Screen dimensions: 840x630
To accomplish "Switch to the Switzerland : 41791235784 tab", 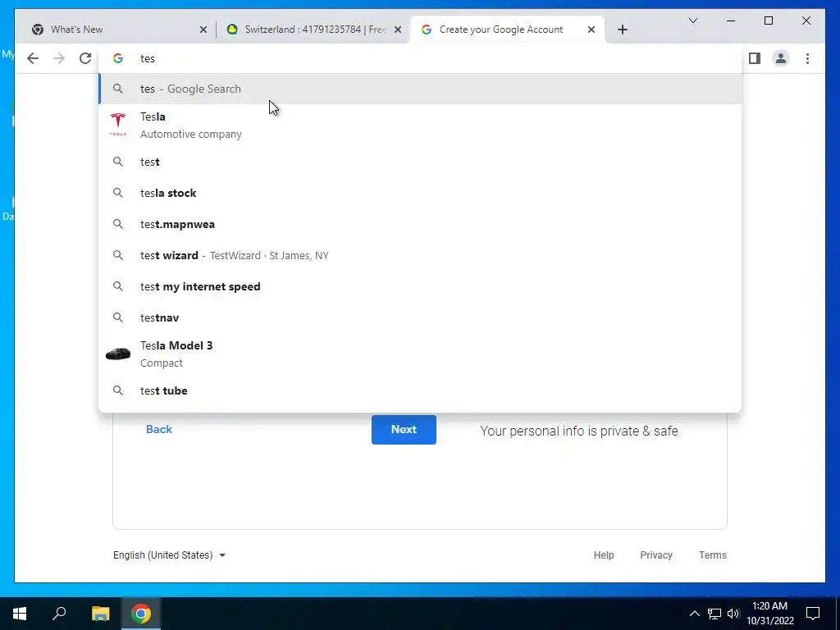I will [x=313, y=30].
